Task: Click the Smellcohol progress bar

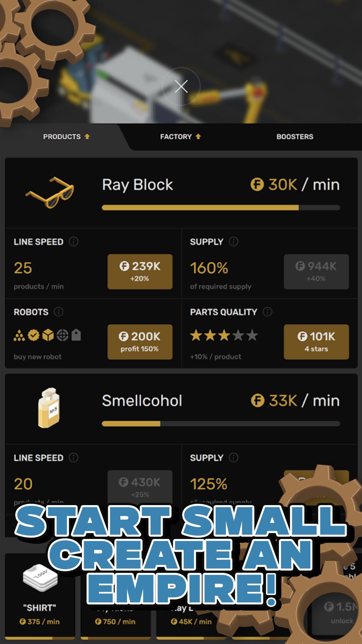Action: [221, 424]
